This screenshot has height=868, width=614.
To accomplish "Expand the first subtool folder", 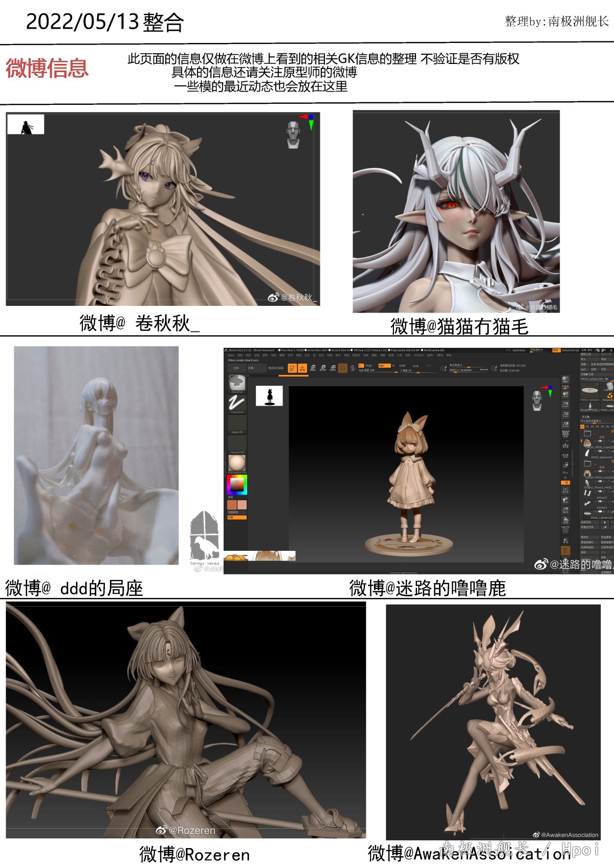I will click(x=587, y=433).
